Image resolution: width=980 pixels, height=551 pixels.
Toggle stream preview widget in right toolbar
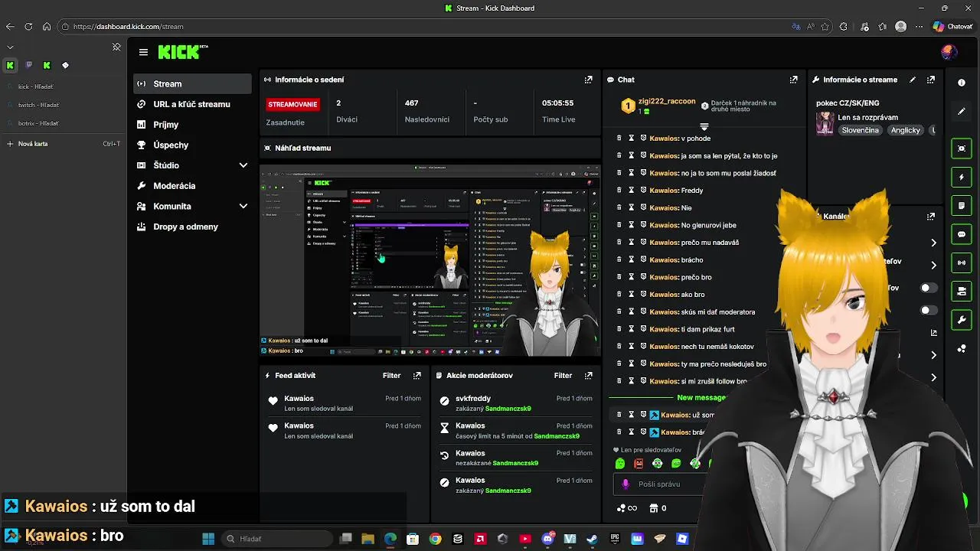coord(962,148)
